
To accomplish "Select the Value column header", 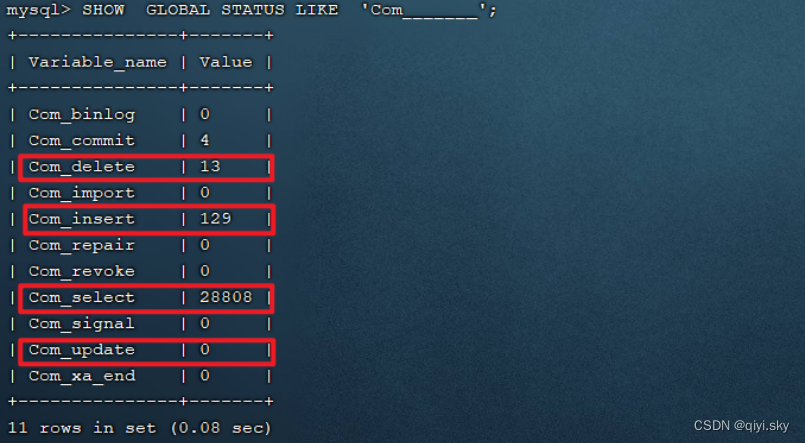I will point(226,63).
